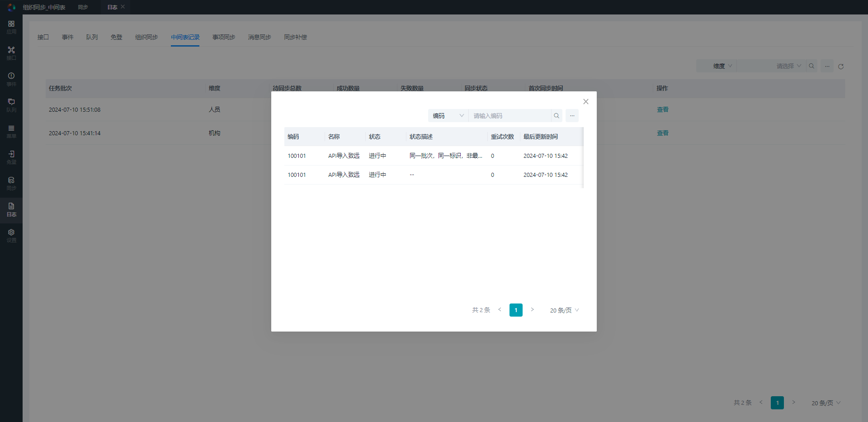The height and width of the screenshot is (422, 868).
Task: Click the app logo in the top-left corner
Action: (x=11, y=7)
